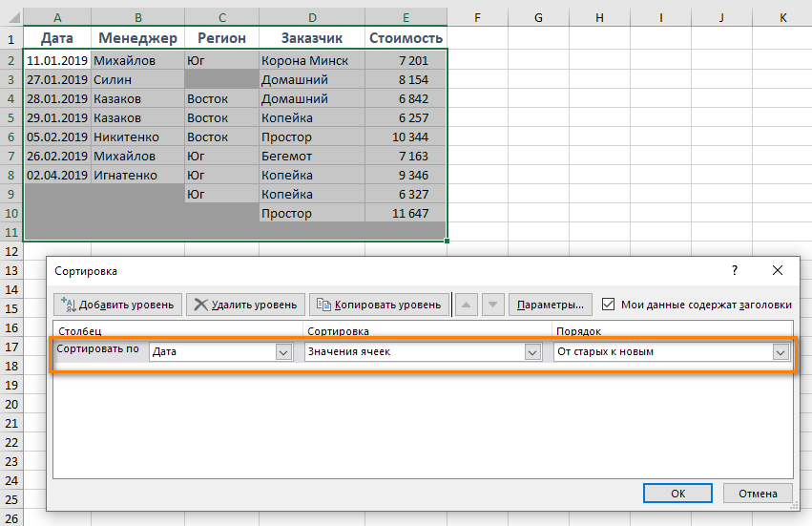Close the Sort dialog window

point(778,271)
